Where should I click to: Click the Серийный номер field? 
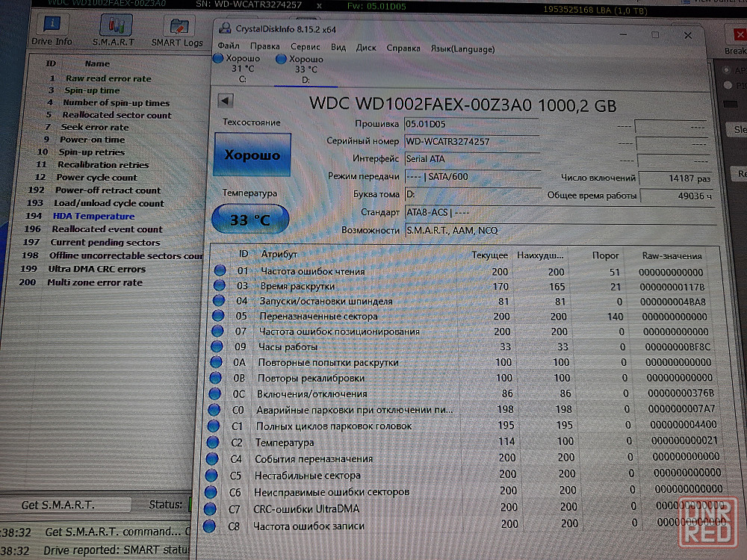(471, 141)
